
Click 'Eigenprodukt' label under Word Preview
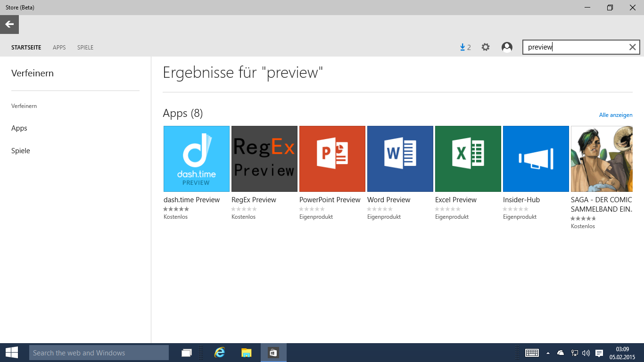click(384, 217)
